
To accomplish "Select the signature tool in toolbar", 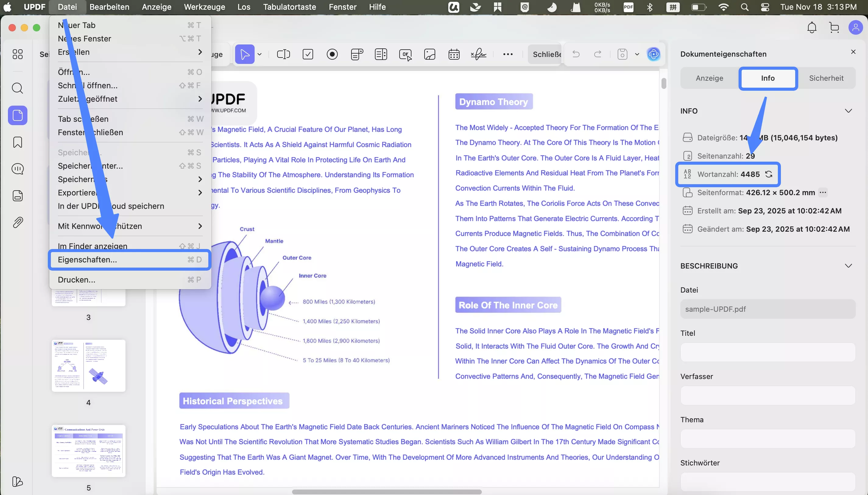I will [478, 54].
